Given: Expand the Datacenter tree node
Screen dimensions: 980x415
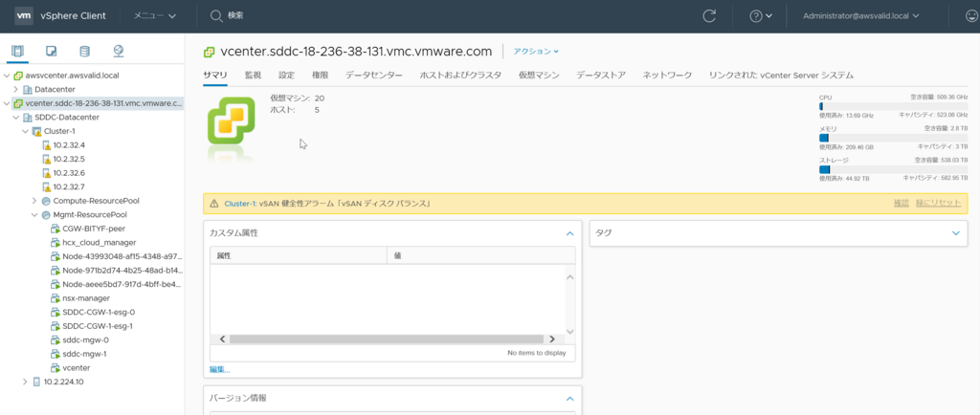Looking at the screenshot, I should 16,89.
